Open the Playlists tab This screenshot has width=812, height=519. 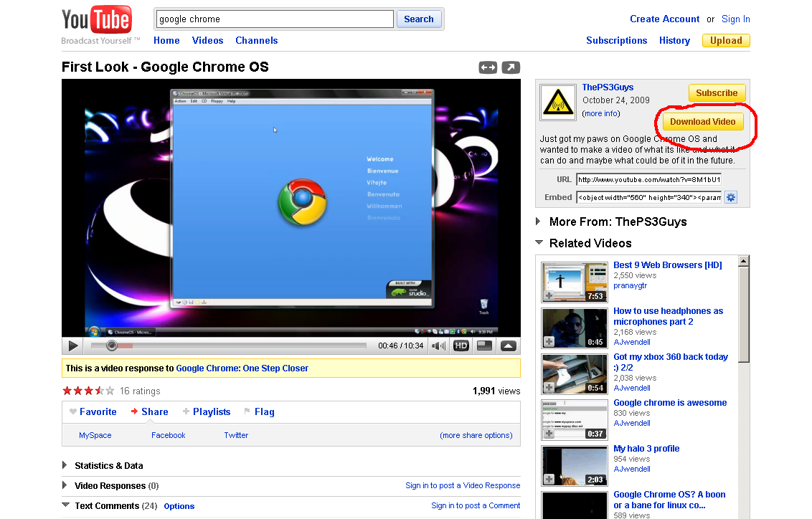pyautogui.click(x=207, y=412)
